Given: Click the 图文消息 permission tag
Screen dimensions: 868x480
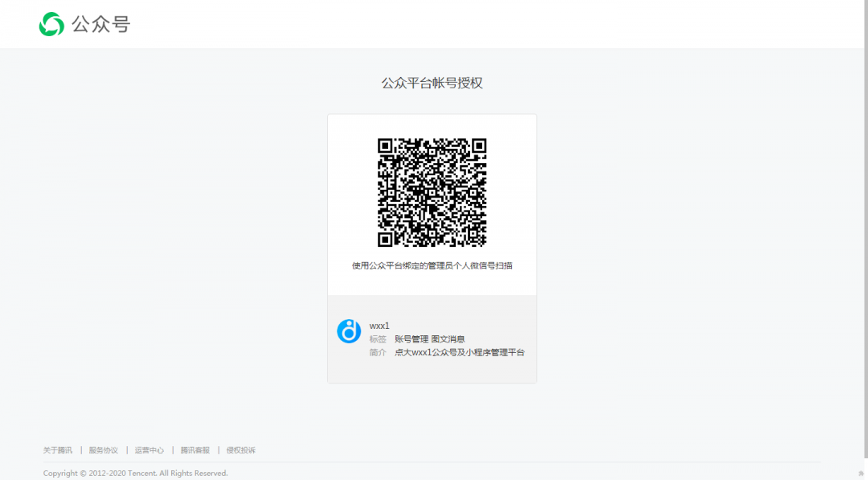Looking at the screenshot, I should click(x=448, y=339).
